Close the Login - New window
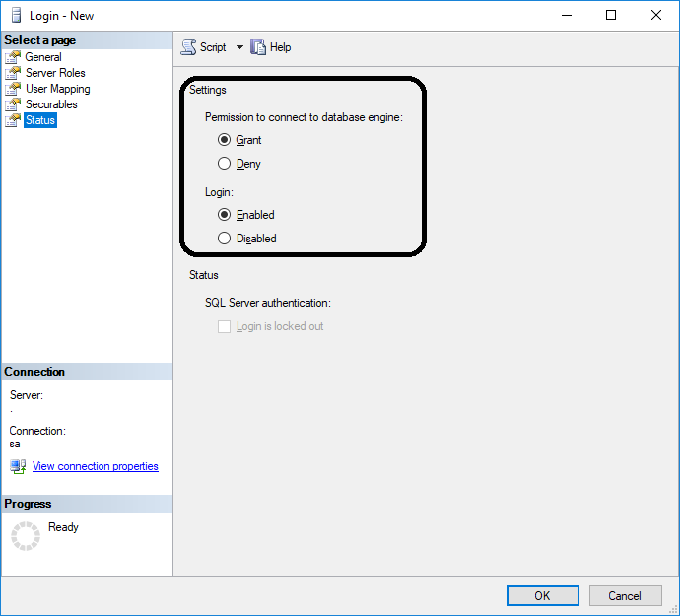 tap(656, 15)
